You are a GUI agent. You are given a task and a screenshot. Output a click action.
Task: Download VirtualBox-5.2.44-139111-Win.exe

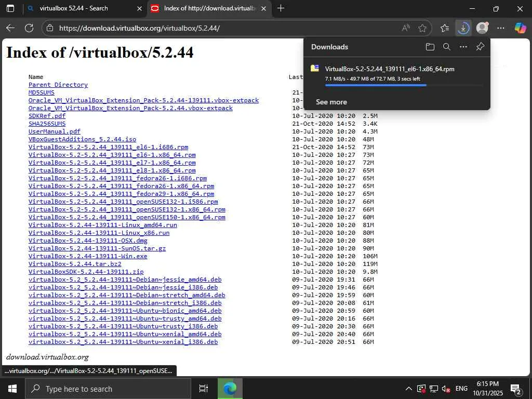[88, 256]
